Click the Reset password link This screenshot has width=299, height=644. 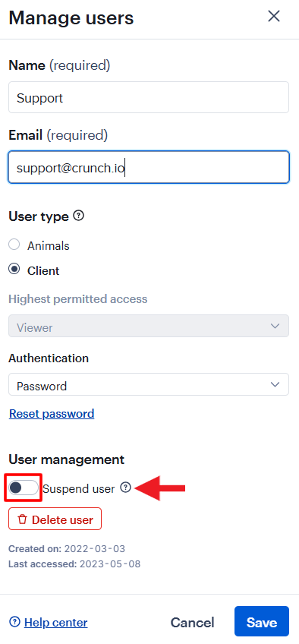[52, 413]
